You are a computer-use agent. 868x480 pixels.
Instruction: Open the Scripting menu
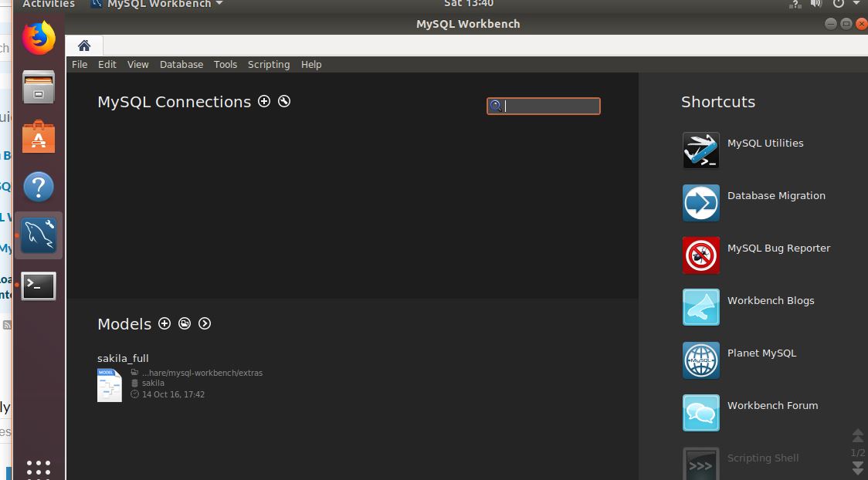269,64
